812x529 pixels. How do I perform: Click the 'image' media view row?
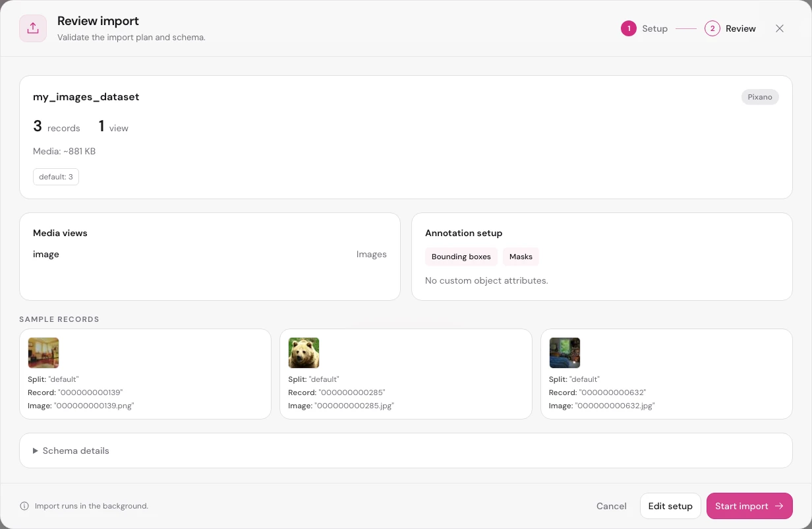(x=210, y=254)
